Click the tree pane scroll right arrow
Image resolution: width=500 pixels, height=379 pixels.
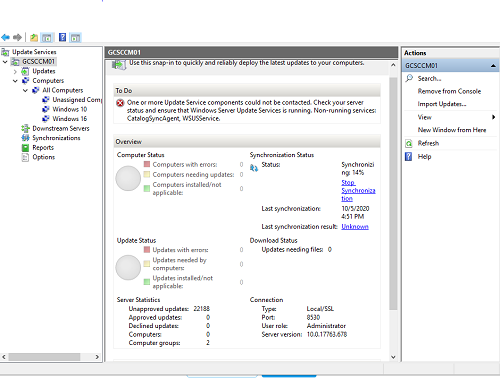(97, 357)
